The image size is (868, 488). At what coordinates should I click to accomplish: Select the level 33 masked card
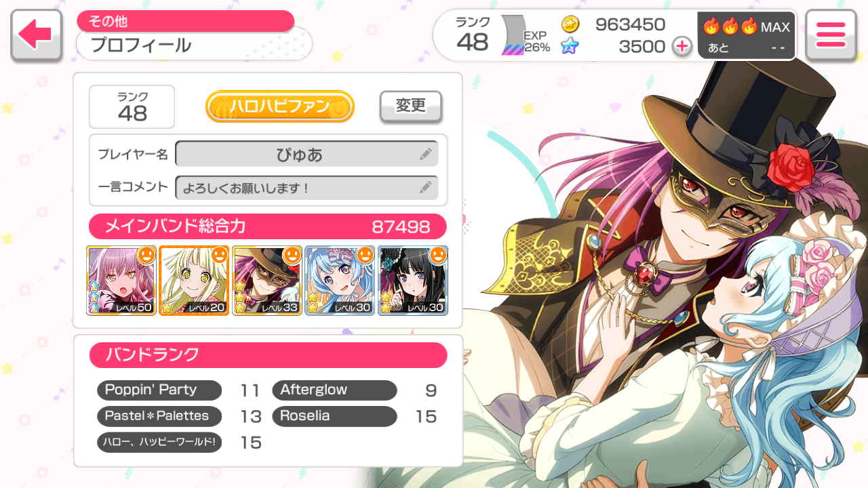[267, 281]
